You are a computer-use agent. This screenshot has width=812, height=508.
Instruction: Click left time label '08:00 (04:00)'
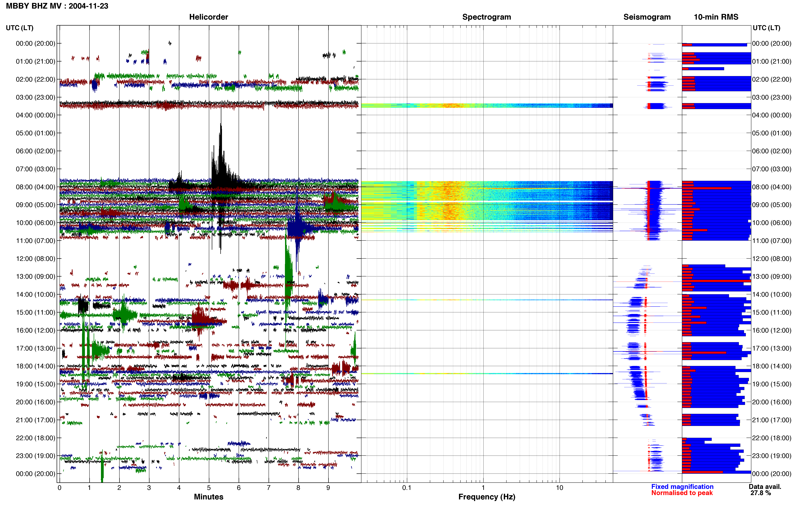pyautogui.click(x=36, y=187)
